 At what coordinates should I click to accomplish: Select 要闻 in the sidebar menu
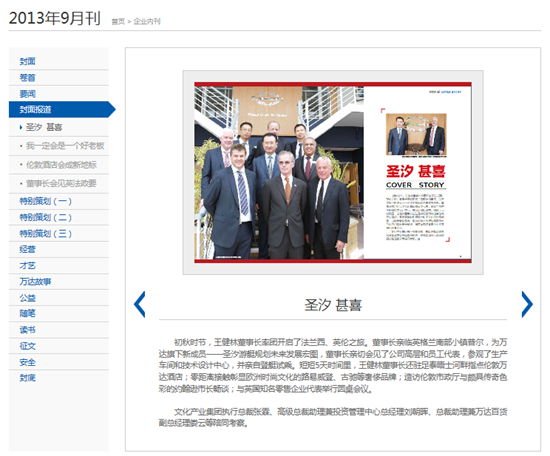coord(27,94)
